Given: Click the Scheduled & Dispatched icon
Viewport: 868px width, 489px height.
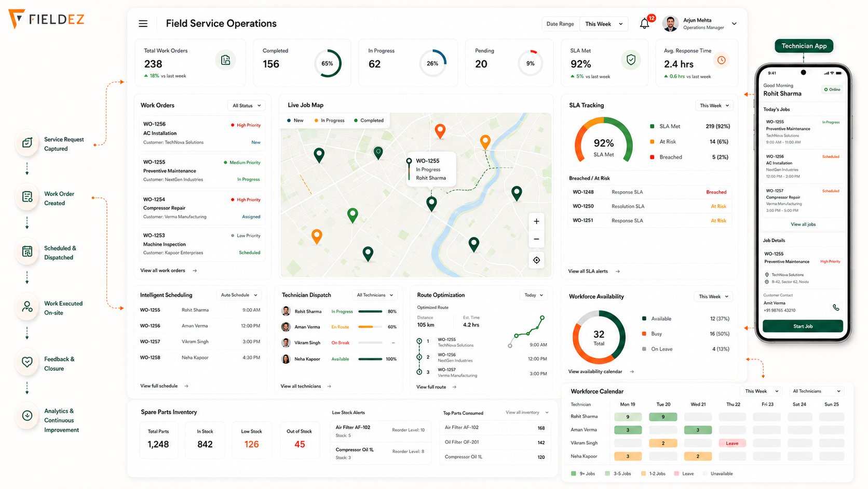Looking at the screenshot, I should click(28, 252).
